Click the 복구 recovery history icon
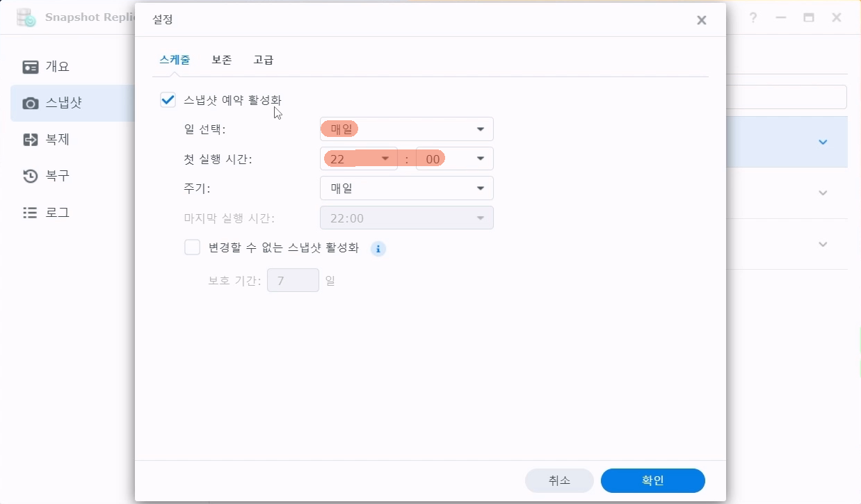 31,176
